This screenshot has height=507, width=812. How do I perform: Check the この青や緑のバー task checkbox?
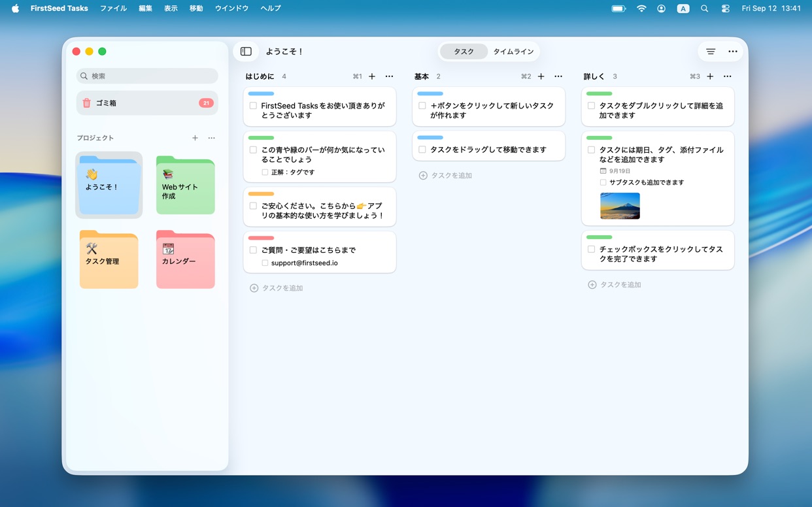pos(253,150)
